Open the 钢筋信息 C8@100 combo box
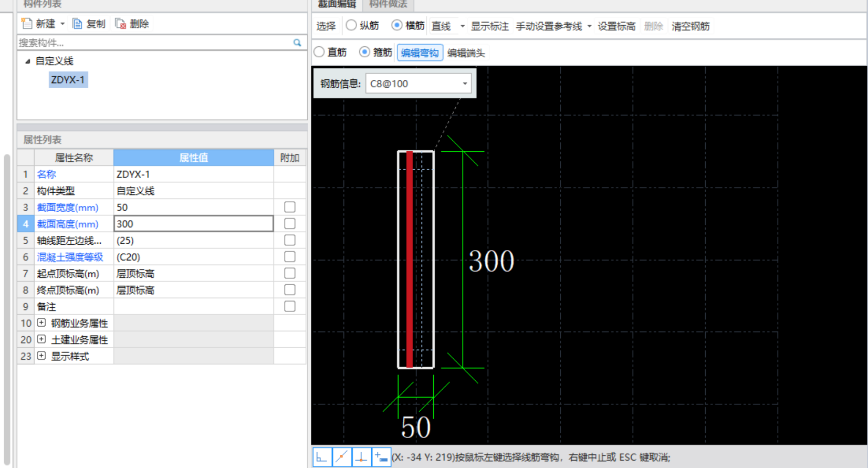Viewport: 868px width, 468px height. click(x=419, y=84)
